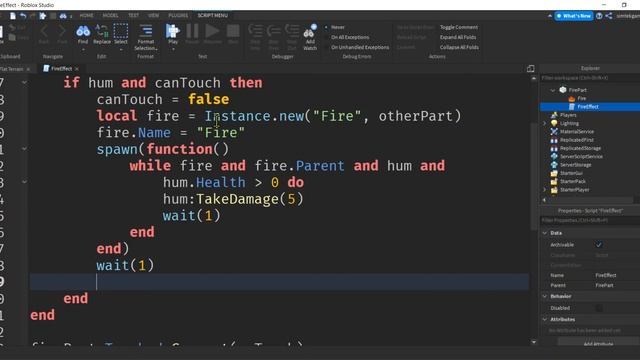Fold the 'if hum and canTouch' code block

pos(24,82)
